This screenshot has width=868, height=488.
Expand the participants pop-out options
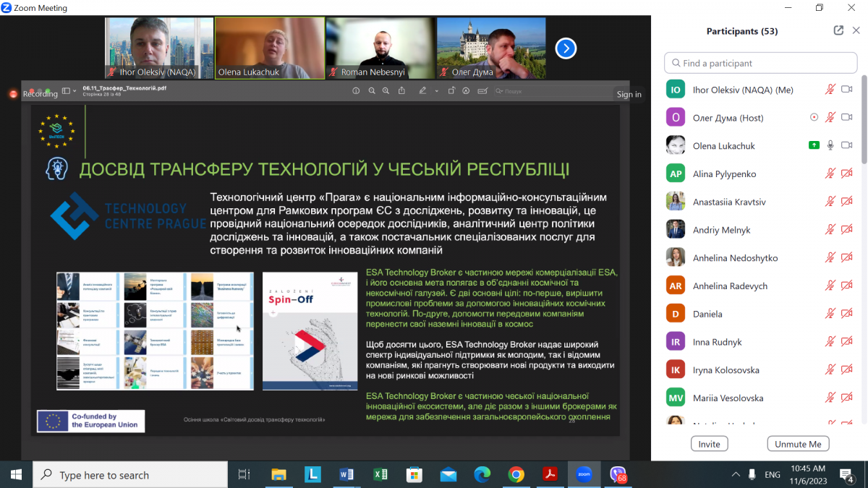pyautogui.click(x=838, y=30)
